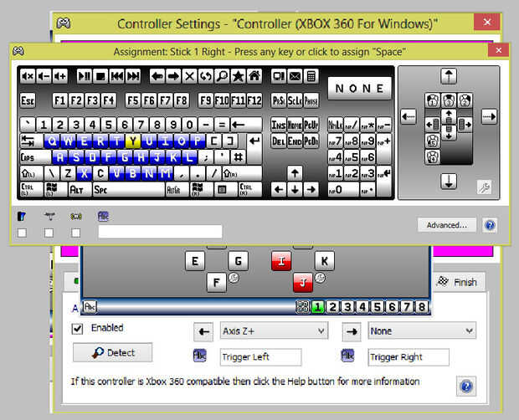Viewport: 519px width, 420px height.
Task: Edit the Trigger Right name field
Action: pyautogui.click(x=409, y=357)
